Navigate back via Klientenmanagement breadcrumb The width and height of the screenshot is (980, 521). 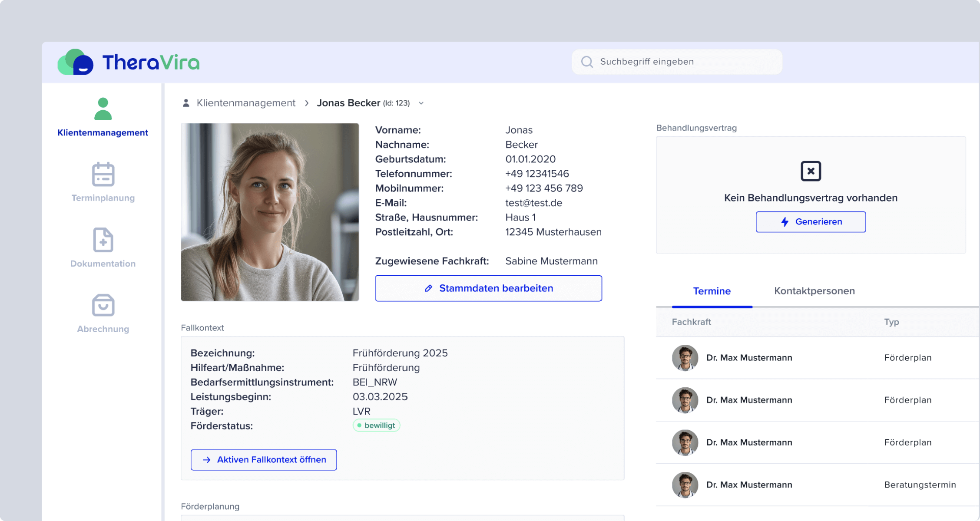(246, 102)
